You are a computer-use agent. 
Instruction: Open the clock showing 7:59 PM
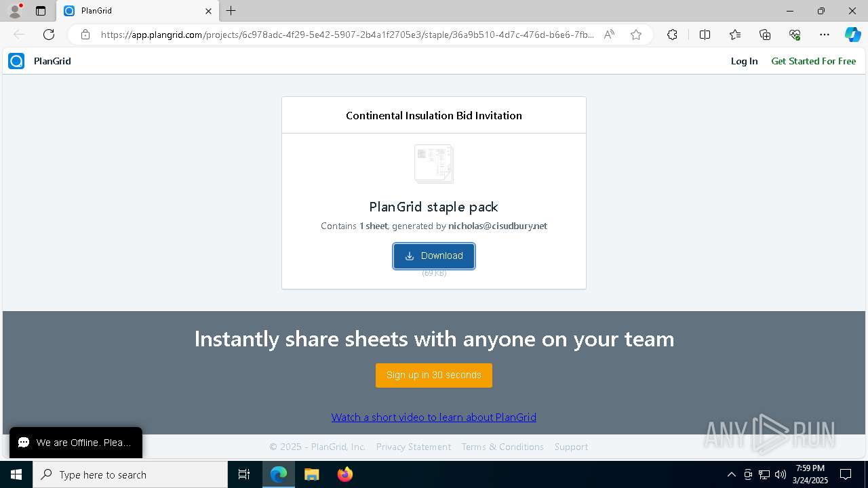click(x=810, y=474)
